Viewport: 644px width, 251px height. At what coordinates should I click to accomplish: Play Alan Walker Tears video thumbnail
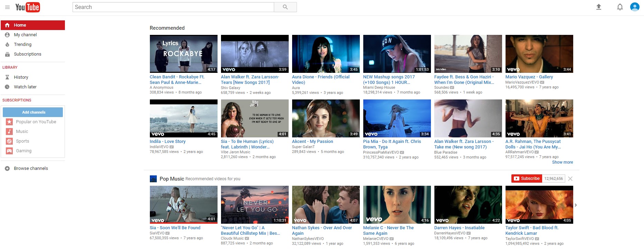[x=255, y=54]
